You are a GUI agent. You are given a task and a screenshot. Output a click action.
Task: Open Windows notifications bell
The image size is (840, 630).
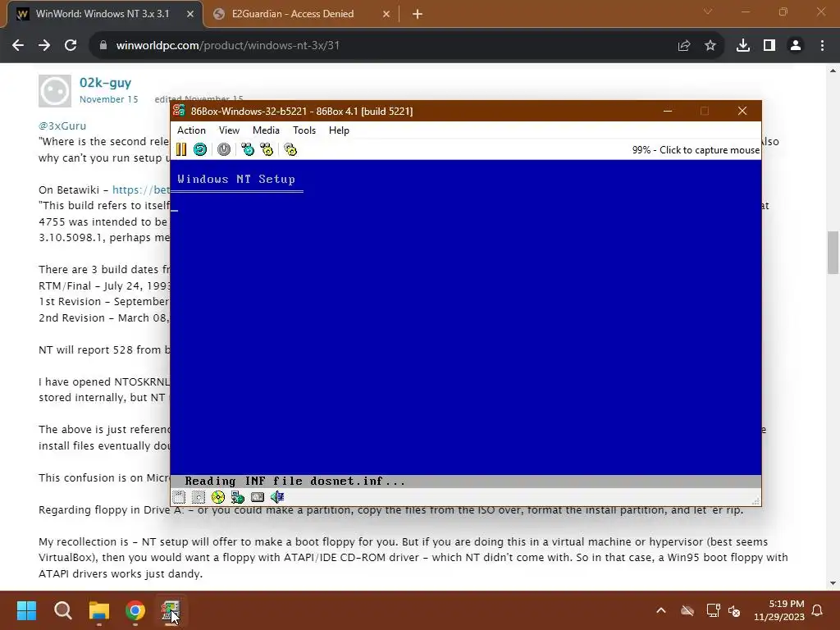pyautogui.click(x=818, y=610)
